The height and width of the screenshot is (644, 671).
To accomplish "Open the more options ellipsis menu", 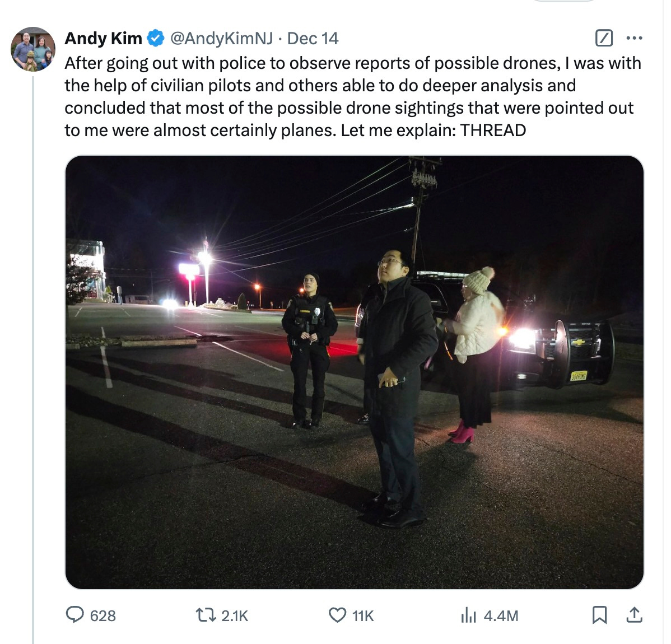I will (x=635, y=38).
